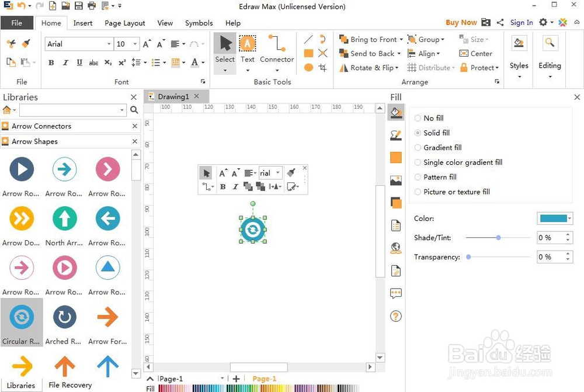Click the Buy Now link

click(x=461, y=22)
